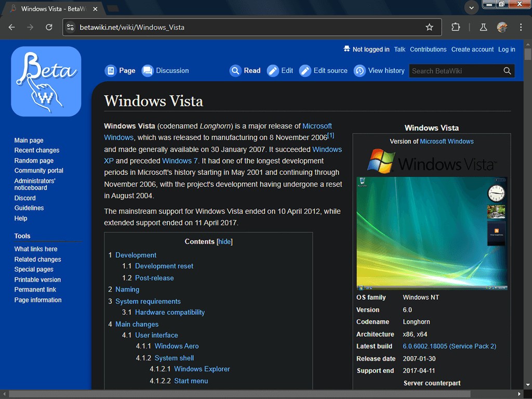Open Page information
Viewport: 532px width, 399px height.
tap(38, 300)
